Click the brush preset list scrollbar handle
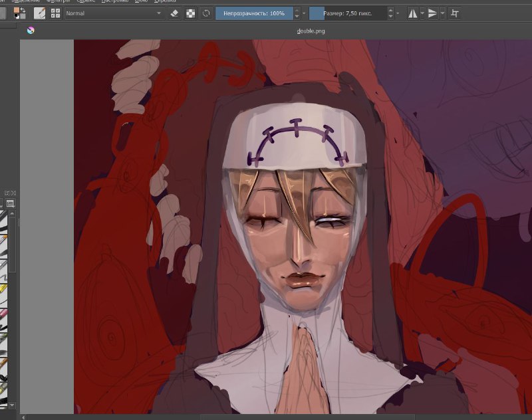 click(x=12, y=244)
